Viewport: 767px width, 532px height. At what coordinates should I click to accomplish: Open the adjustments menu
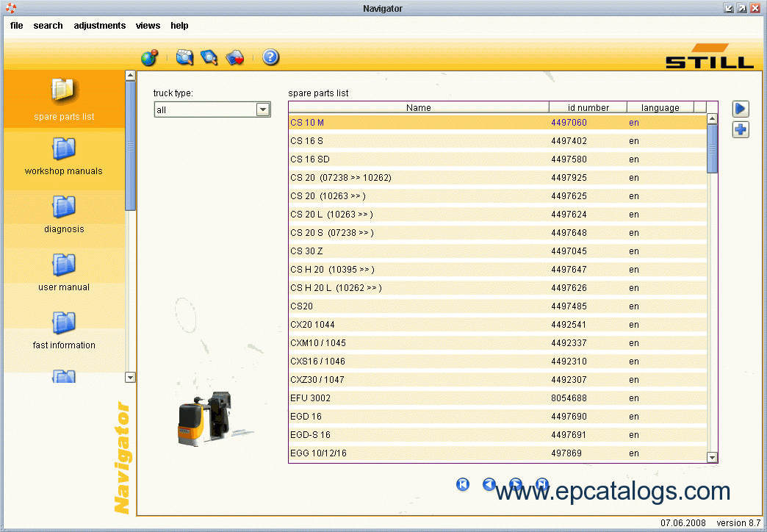pos(100,26)
